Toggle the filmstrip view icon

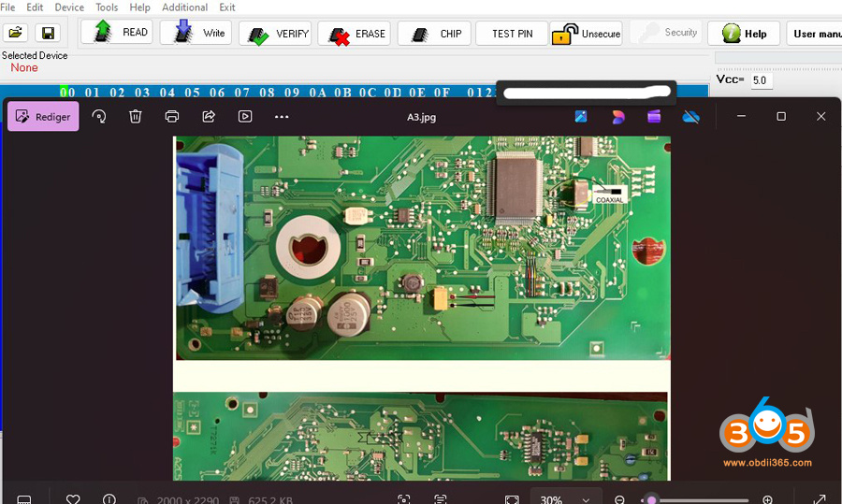pos(24,499)
